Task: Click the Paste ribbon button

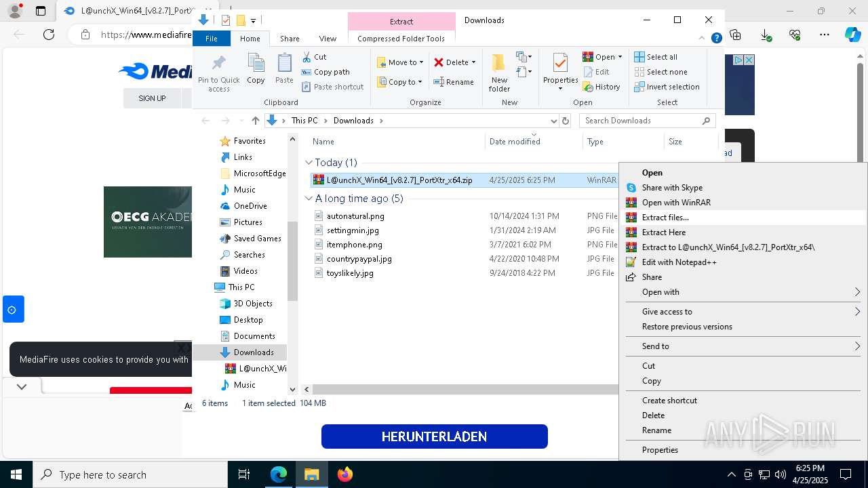Action: [284, 69]
